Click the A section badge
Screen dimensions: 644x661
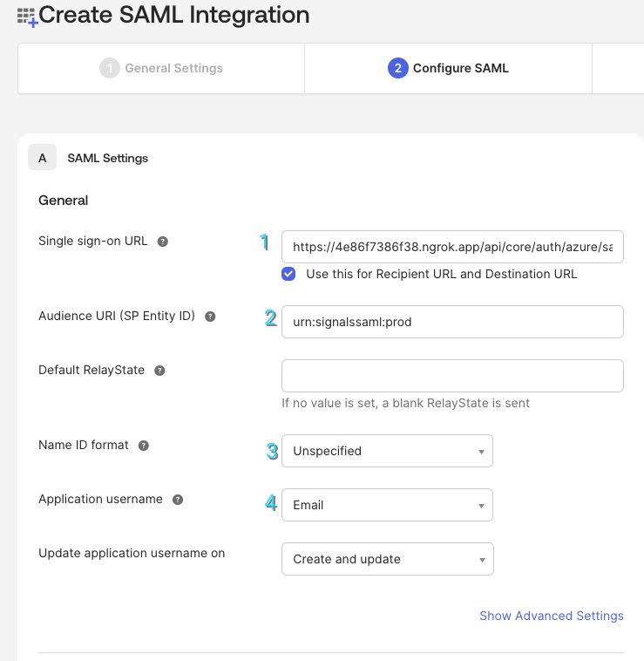coord(42,157)
